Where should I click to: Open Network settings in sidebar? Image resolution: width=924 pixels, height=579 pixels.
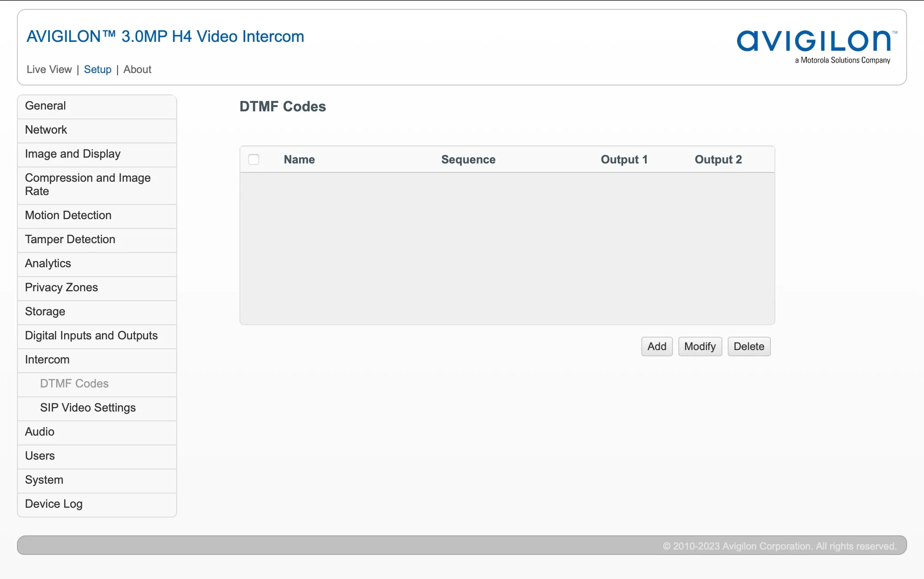coord(97,130)
